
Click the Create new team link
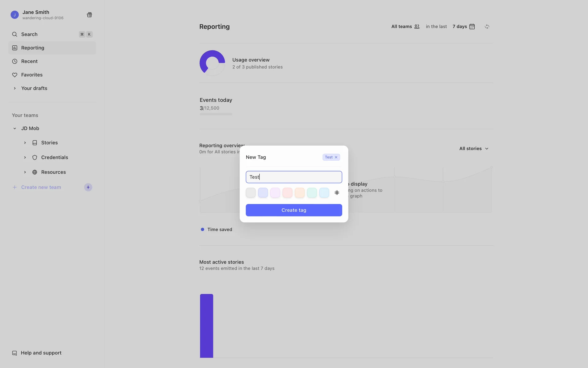[41, 187]
